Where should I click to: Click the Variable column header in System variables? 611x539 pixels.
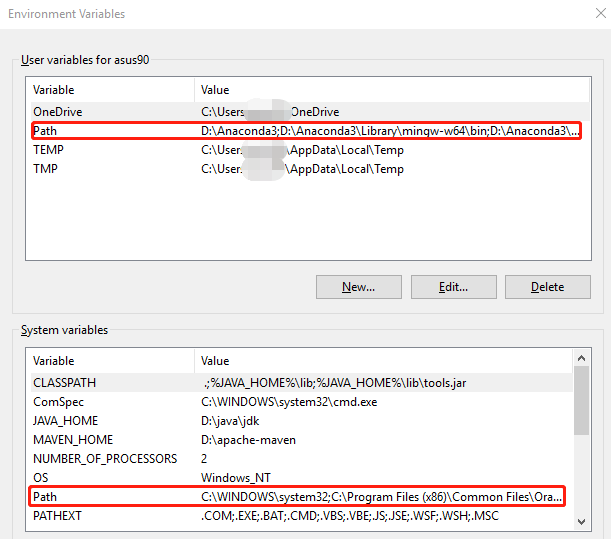[x=112, y=361]
